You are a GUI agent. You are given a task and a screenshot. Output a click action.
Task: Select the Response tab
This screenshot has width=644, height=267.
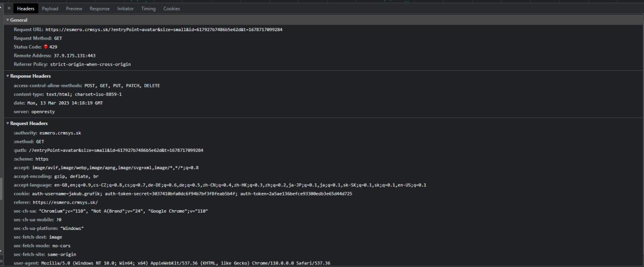point(99,9)
